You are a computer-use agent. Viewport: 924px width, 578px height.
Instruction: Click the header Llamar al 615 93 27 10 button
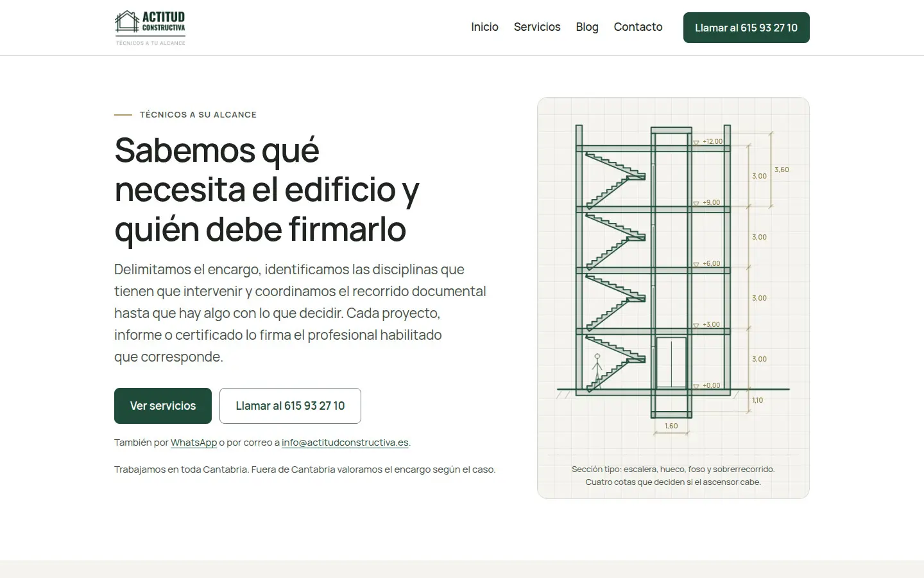pyautogui.click(x=746, y=28)
